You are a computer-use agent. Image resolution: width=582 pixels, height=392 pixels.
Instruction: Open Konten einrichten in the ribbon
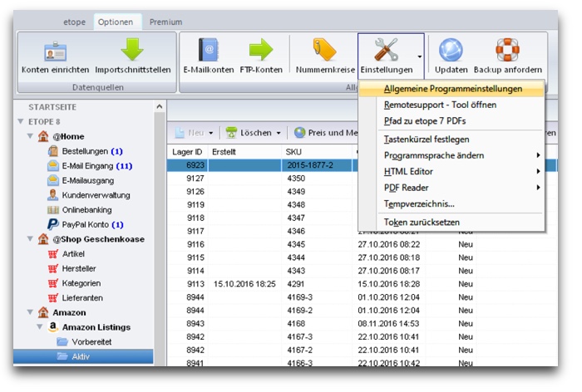[56, 56]
